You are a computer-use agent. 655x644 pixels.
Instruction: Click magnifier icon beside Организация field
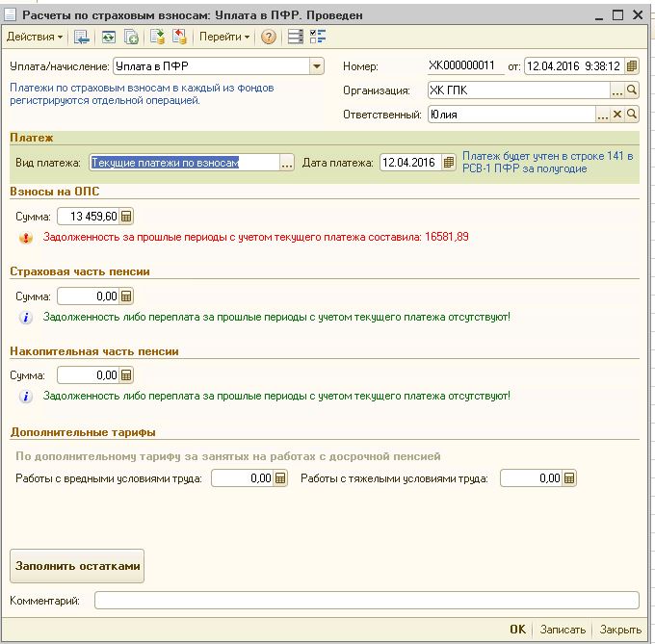[x=632, y=90]
